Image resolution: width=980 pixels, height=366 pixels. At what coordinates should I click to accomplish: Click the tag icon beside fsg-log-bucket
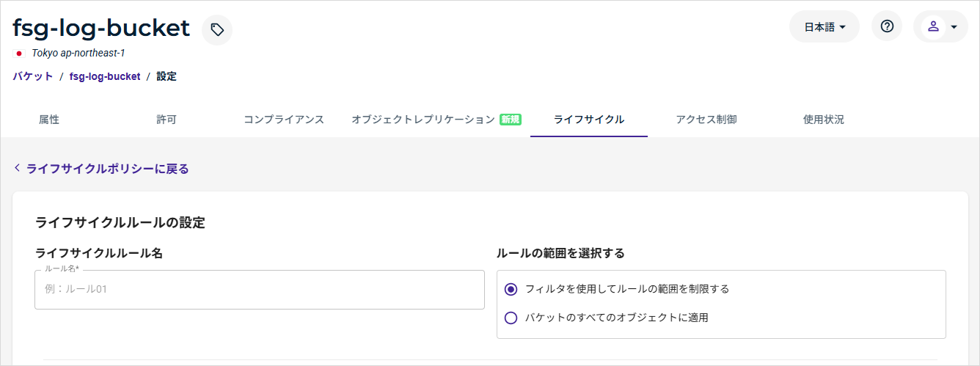(217, 30)
